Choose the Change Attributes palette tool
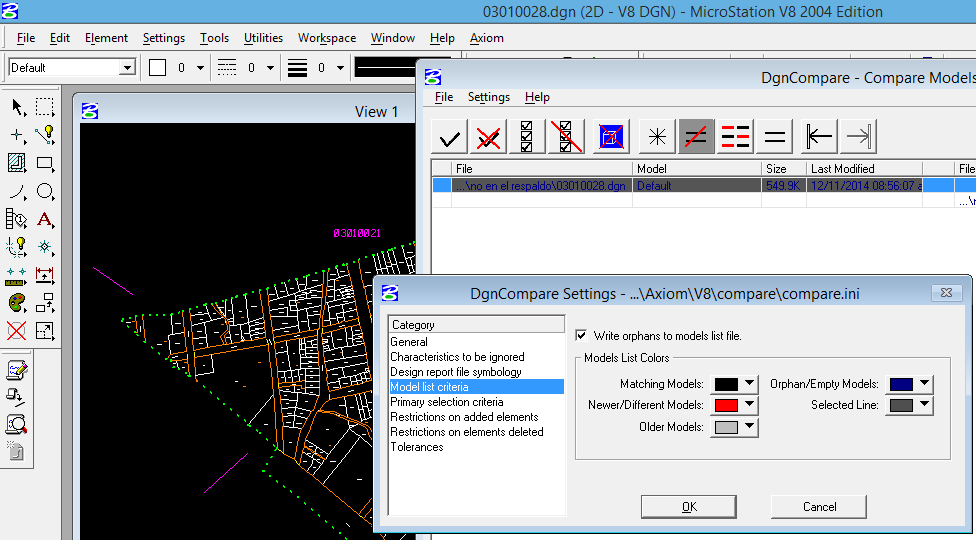 click(18, 302)
